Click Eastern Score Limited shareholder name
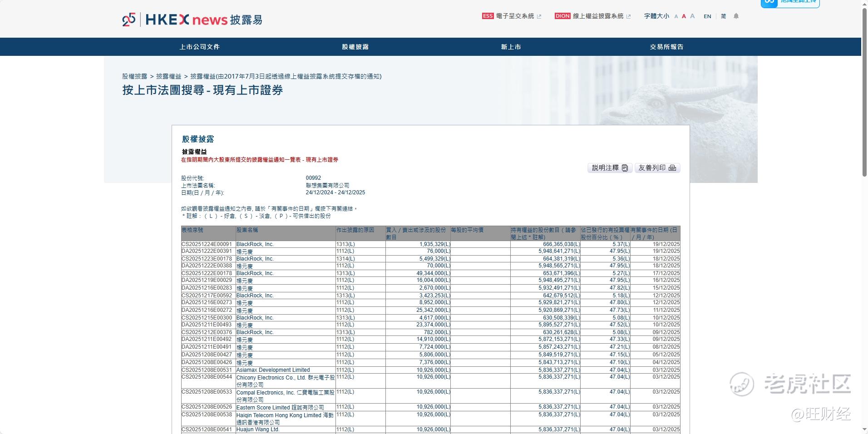The width and height of the screenshot is (868, 434). point(280,408)
